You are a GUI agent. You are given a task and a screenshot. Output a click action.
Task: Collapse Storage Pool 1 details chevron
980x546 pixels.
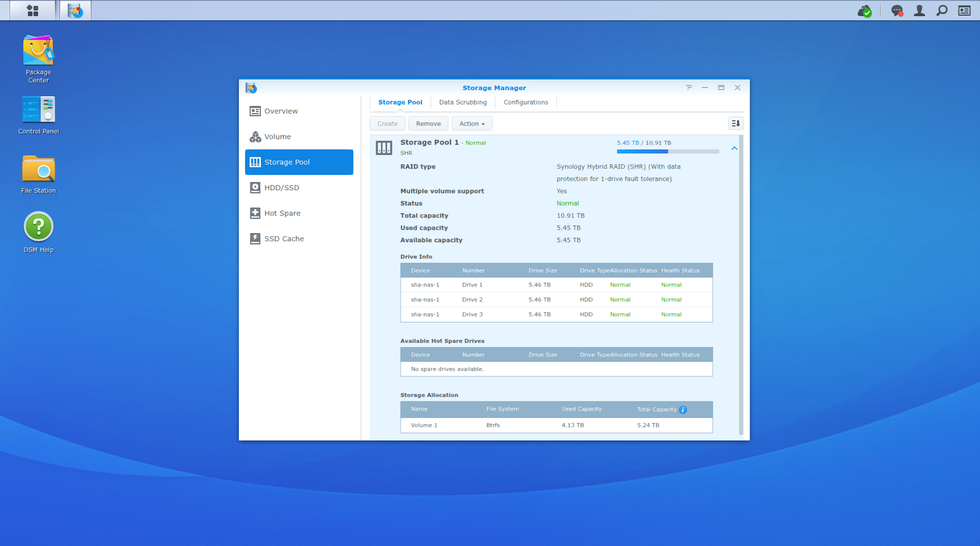(734, 148)
